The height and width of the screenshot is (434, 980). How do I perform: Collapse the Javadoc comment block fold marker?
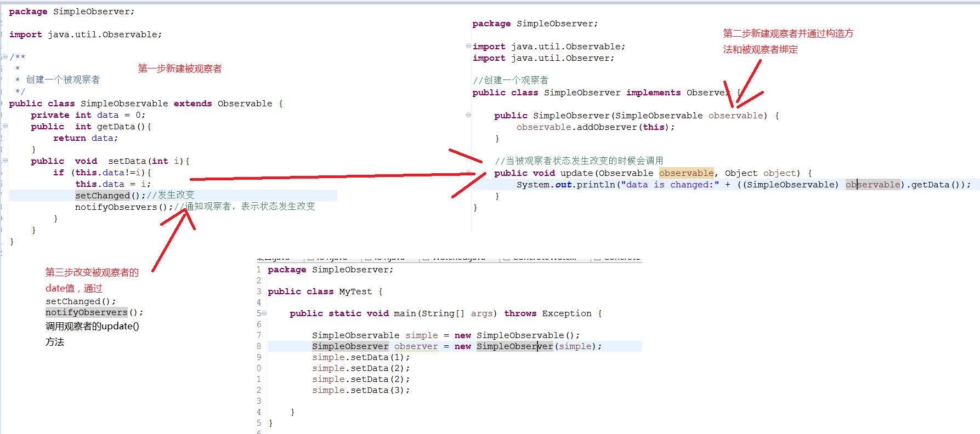pos(5,57)
